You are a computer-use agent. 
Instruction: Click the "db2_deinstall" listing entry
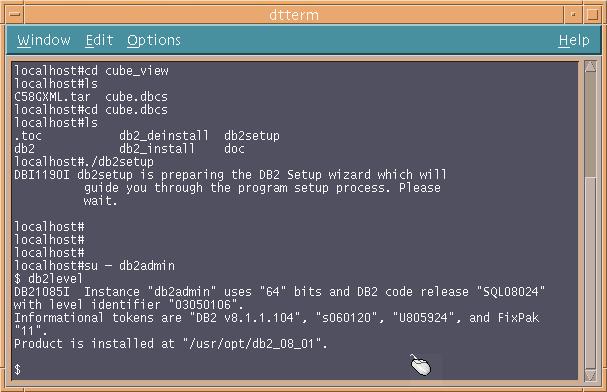tap(164, 135)
